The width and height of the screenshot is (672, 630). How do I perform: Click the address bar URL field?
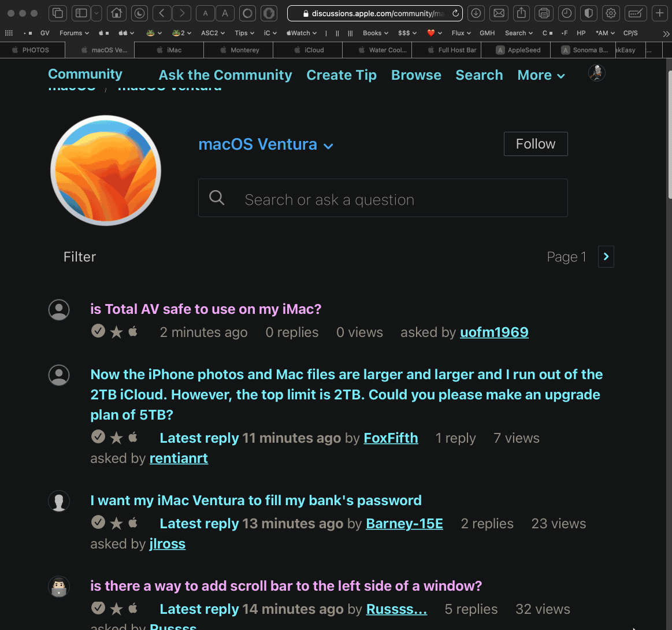[374, 13]
